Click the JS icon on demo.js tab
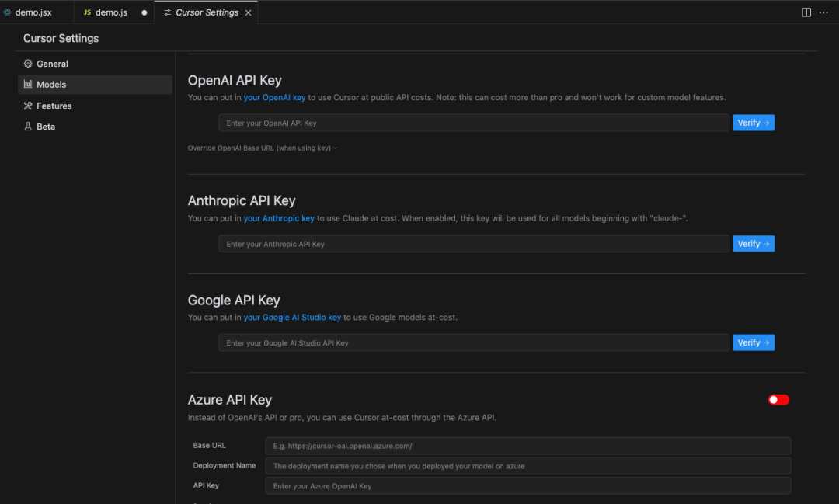The width and height of the screenshot is (839, 504). (x=87, y=12)
